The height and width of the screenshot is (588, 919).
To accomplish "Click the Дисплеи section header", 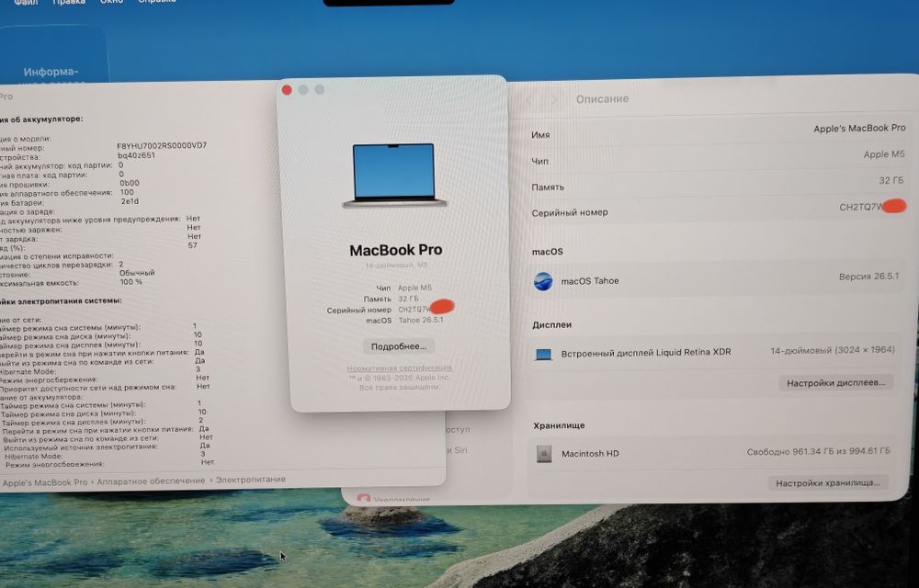I will [551, 324].
